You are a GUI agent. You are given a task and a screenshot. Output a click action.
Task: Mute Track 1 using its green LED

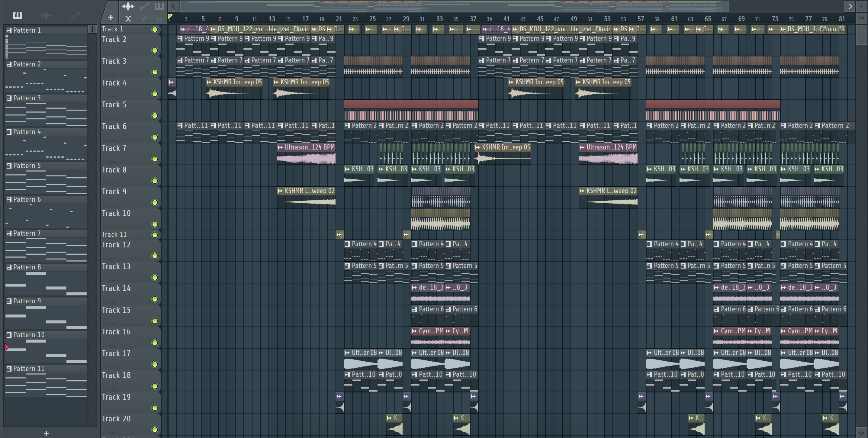155,29
